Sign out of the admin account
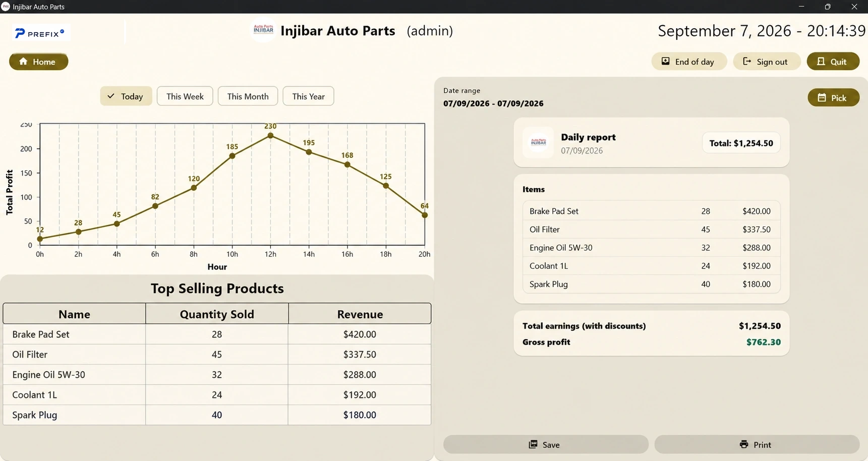This screenshot has width=868, height=461. click(766, 62)
